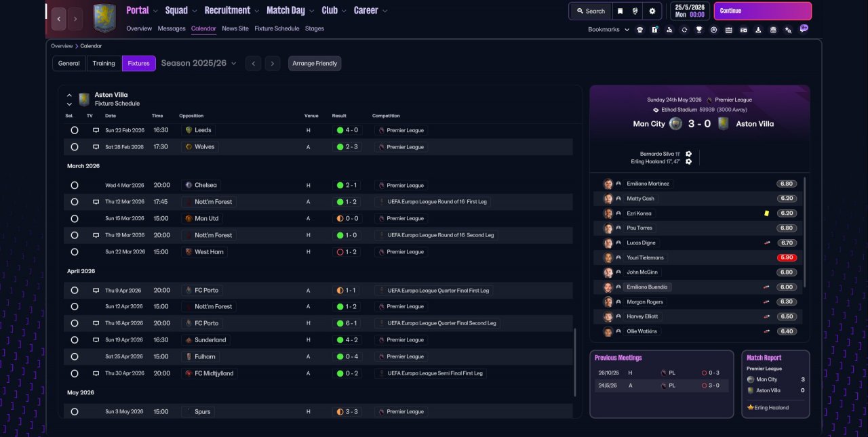Go to previous season with left chevron
Image resolution: width=868 pixels, height=437 pixels.
[x=253, y=64]
